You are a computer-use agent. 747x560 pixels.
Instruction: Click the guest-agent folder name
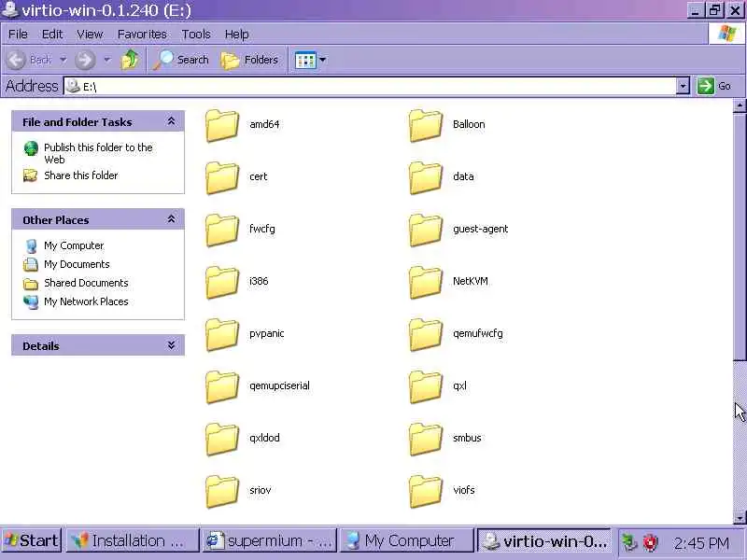pyautogui.click(x=480, y=229)
